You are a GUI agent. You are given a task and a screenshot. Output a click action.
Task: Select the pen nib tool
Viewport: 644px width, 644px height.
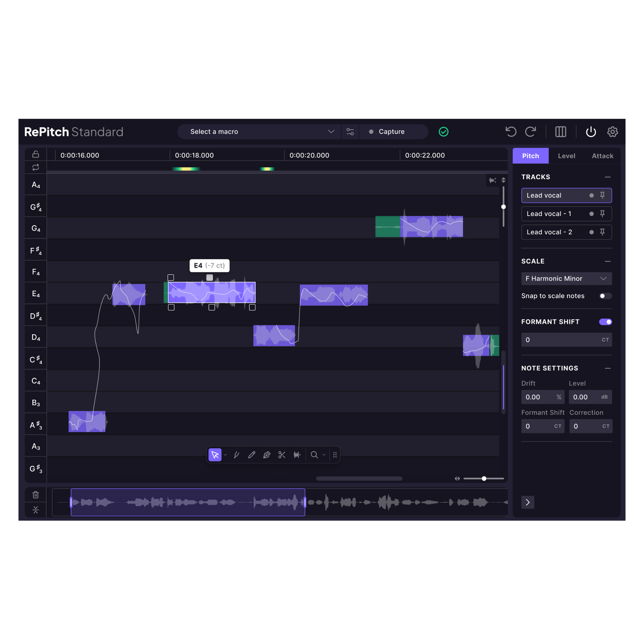[267, 455]
